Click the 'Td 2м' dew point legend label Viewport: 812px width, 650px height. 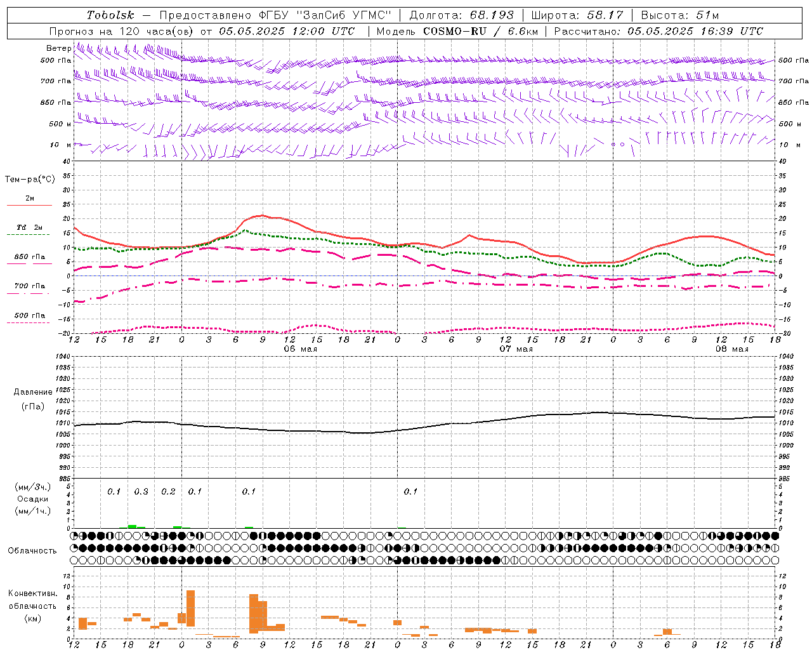29,227
